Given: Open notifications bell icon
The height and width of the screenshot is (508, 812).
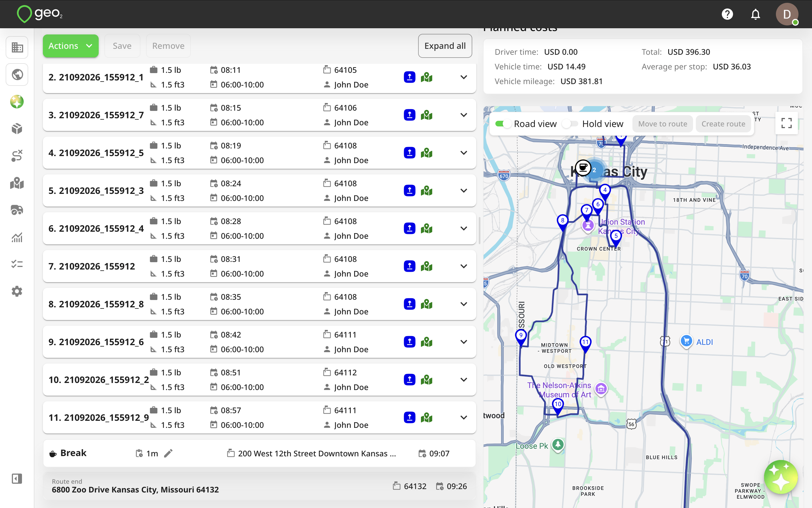Looking at the screenshot, I should coord(755,14).
